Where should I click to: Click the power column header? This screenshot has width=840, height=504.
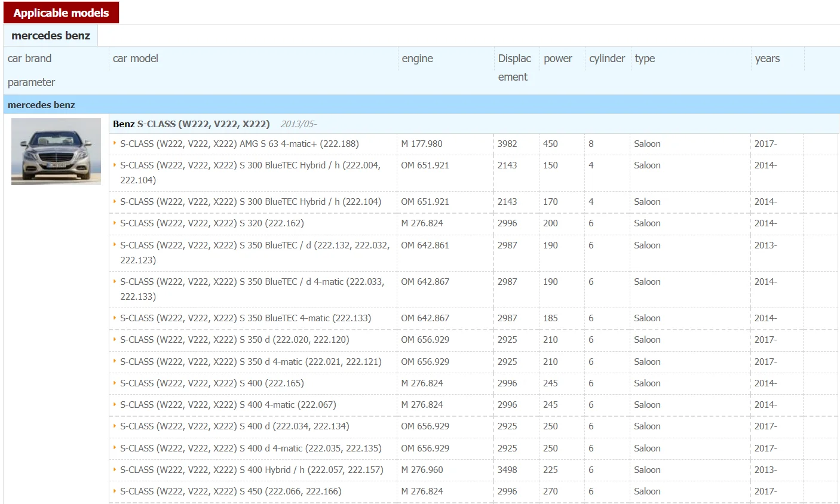(x=558, y=59)
